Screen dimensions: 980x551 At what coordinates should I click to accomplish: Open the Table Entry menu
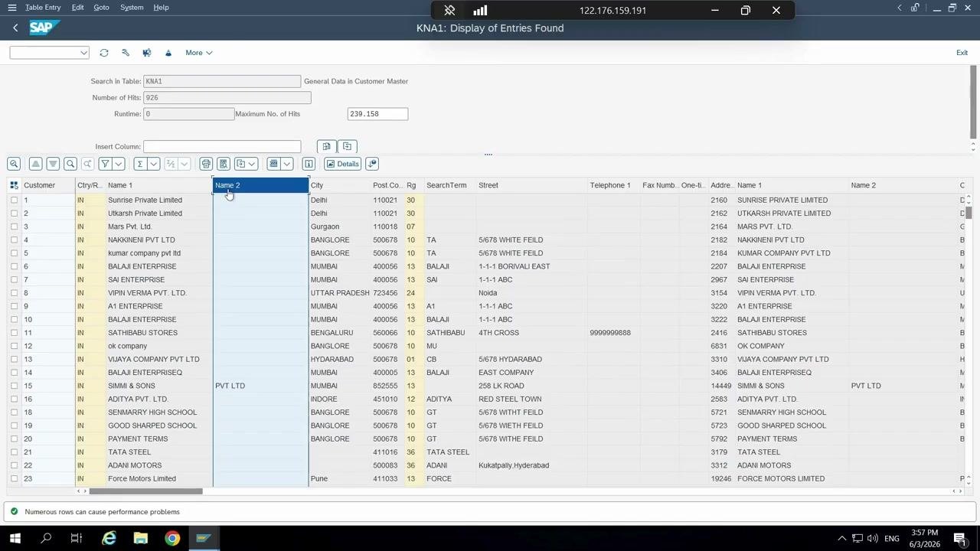click(x=43, y=8)
